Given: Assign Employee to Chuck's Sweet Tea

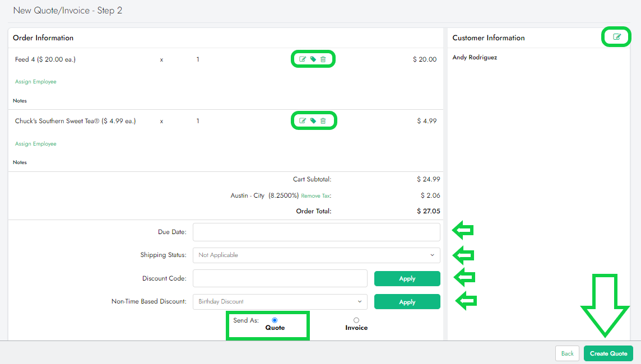Looking at the screenshot, I should click(x=36, y=144).
